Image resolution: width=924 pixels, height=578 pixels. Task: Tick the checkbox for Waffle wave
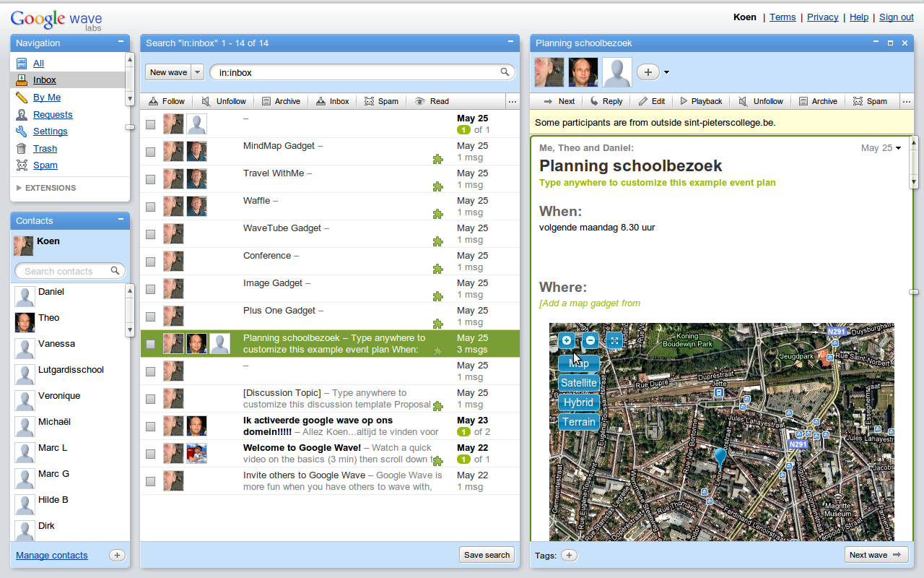[x=150, y=207]
